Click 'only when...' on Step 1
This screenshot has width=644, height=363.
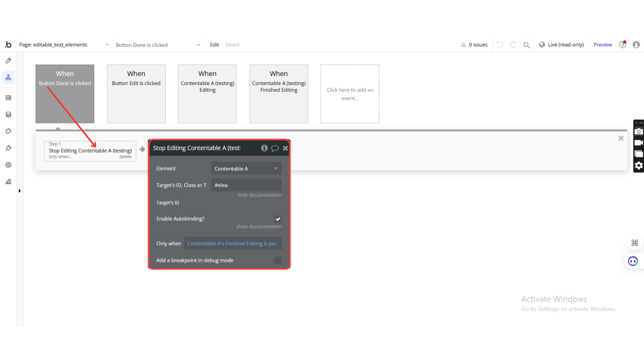coord(60,157)
